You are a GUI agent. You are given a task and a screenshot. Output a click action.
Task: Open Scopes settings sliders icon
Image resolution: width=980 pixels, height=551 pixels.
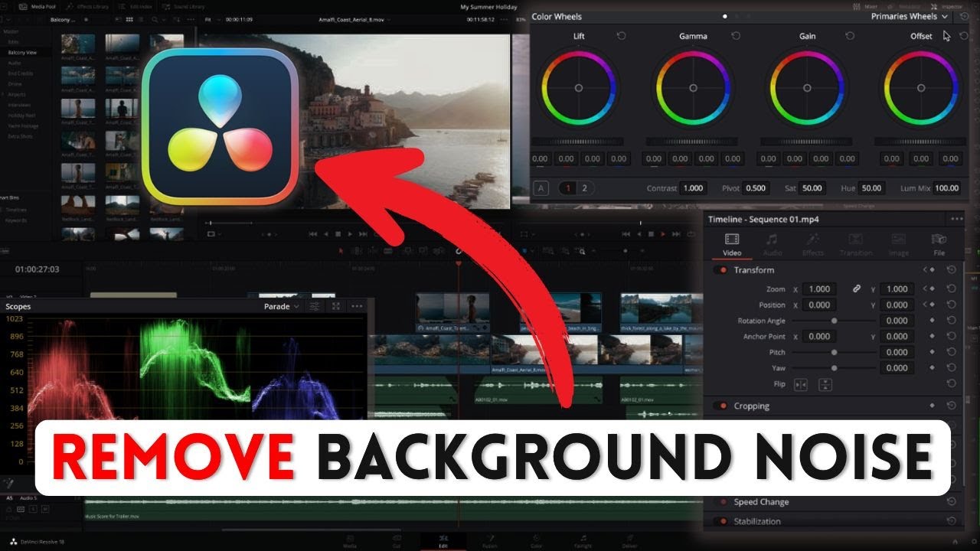pos(314,306)
